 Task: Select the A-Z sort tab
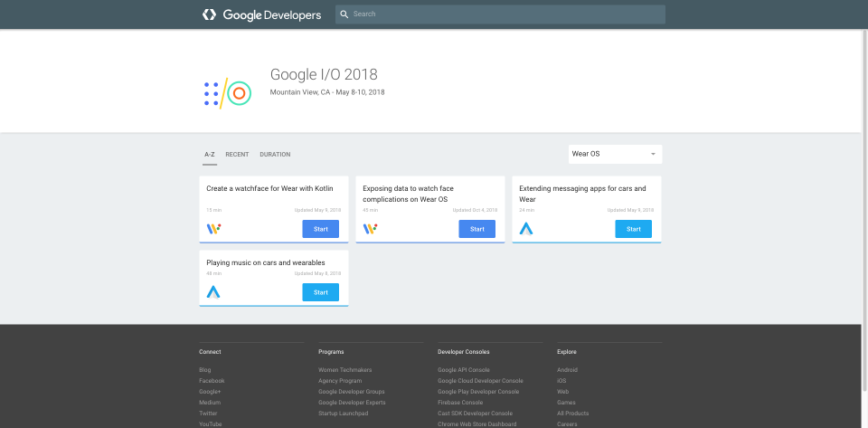pos(209,155)
